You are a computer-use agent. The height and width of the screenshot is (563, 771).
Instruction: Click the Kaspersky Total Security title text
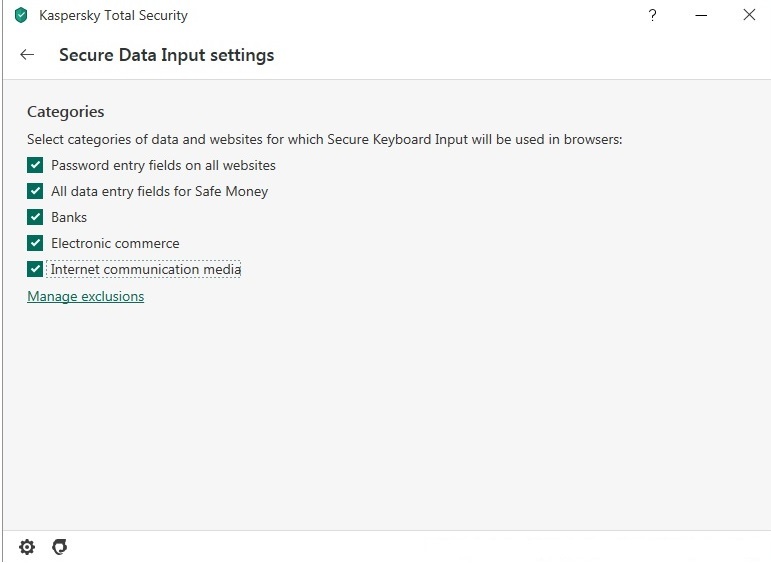(x=114, y=15)
